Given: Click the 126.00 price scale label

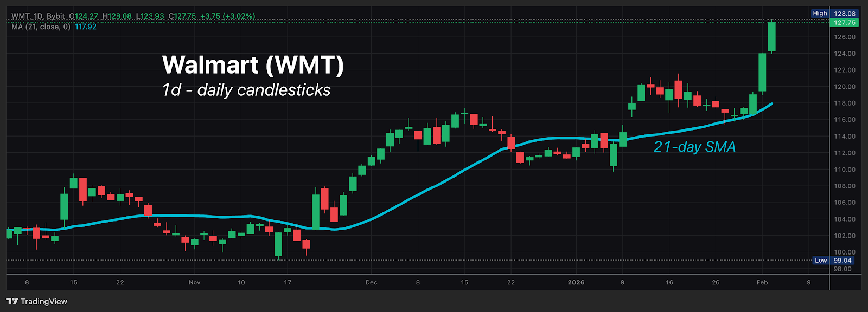Looking at the screenshot, I should pyautogui.click(x=845, y=37).
